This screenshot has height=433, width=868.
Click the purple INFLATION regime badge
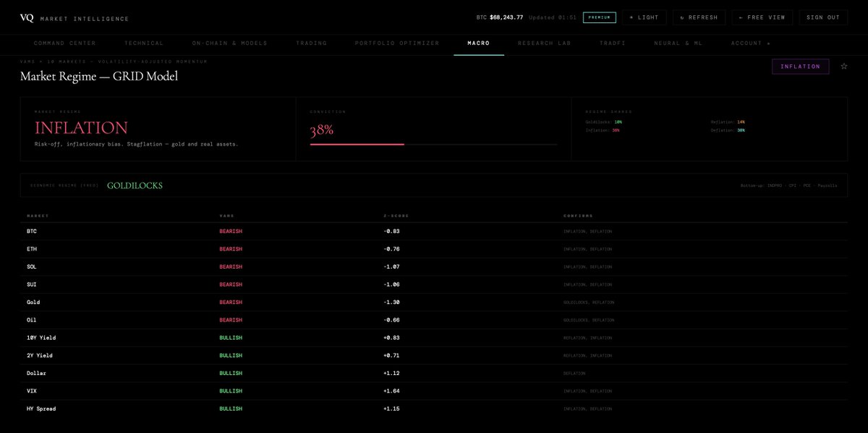[x=800, y=66]
